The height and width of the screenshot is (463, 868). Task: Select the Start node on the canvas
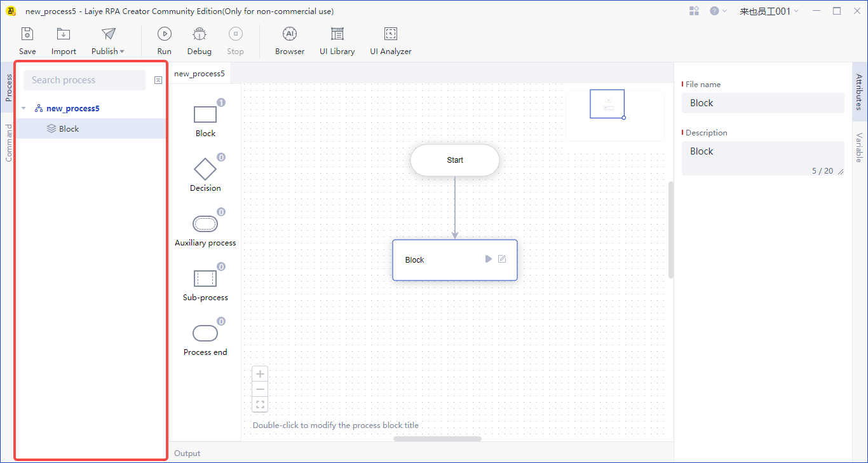455,160
